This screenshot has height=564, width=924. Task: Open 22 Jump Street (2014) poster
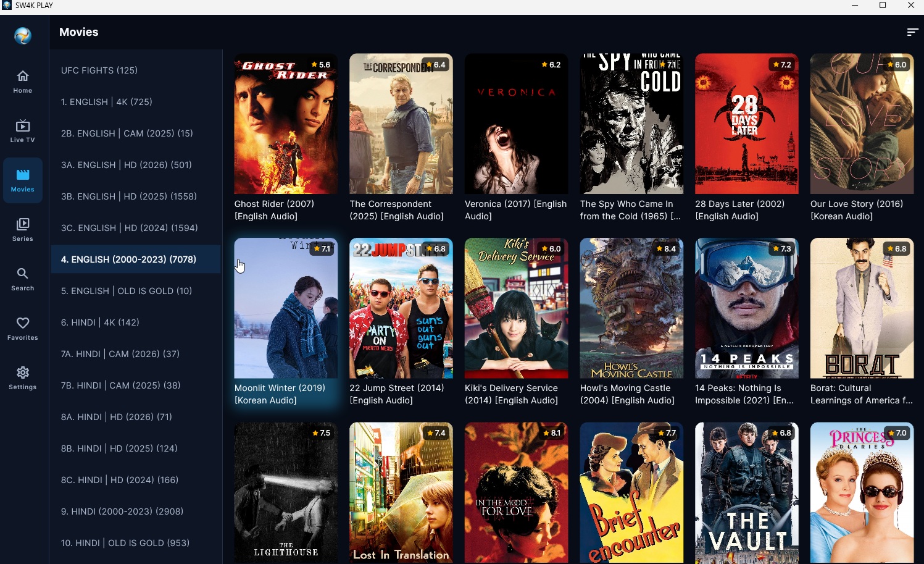coord(401,308)
